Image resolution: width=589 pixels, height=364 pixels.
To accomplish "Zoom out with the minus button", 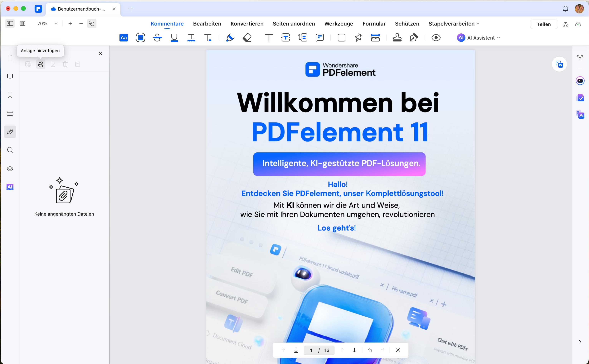I will 81,23.
